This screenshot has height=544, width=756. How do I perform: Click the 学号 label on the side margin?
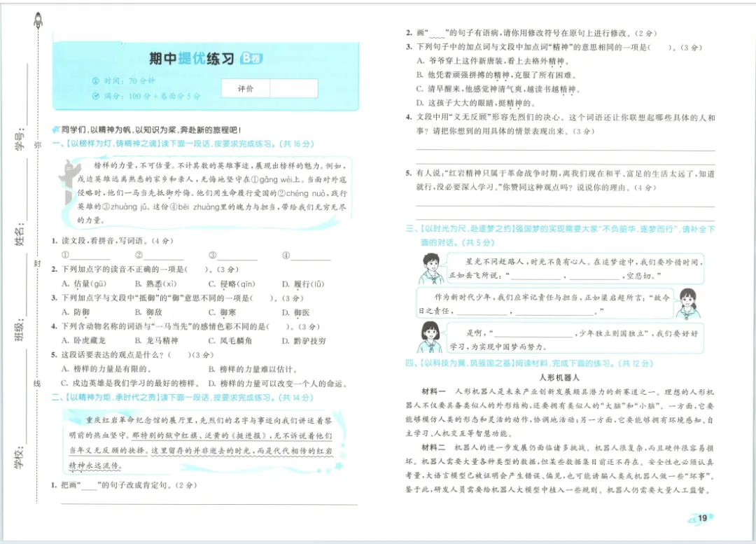click(x=20, y=139)
